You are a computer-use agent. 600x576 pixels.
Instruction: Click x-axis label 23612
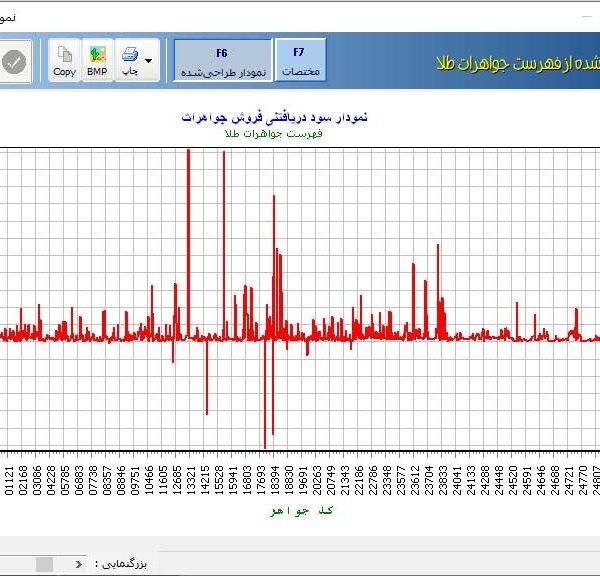415,480
